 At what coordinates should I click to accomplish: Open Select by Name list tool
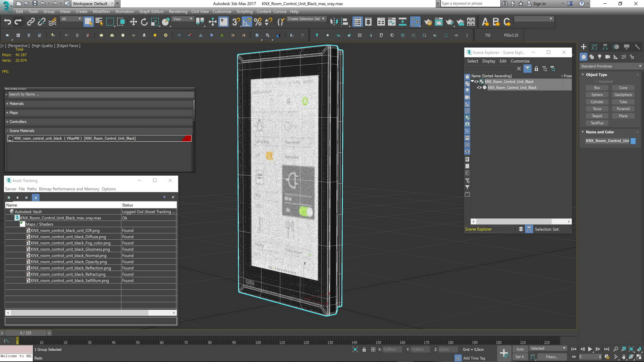coord(99,22)
